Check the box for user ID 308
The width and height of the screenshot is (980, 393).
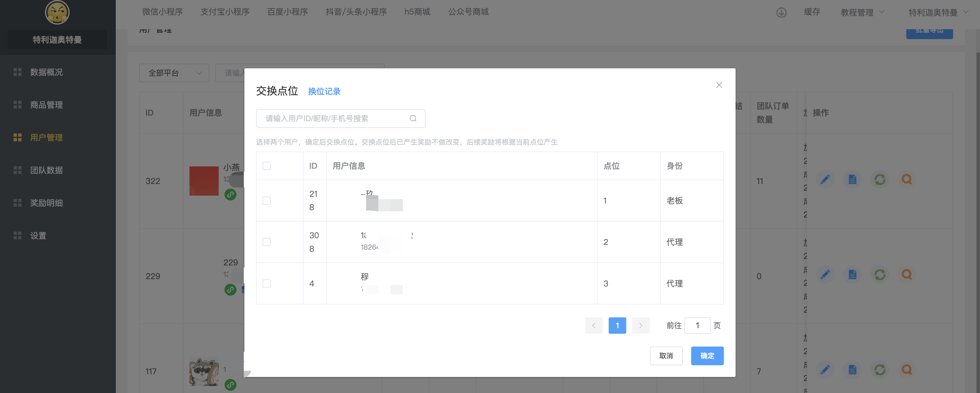[267, 242]
